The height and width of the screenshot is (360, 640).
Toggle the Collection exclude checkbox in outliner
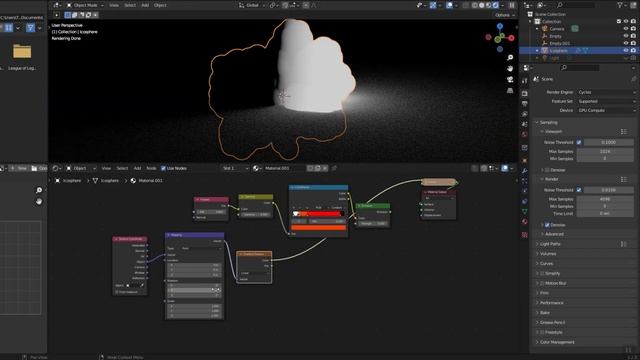619,21
